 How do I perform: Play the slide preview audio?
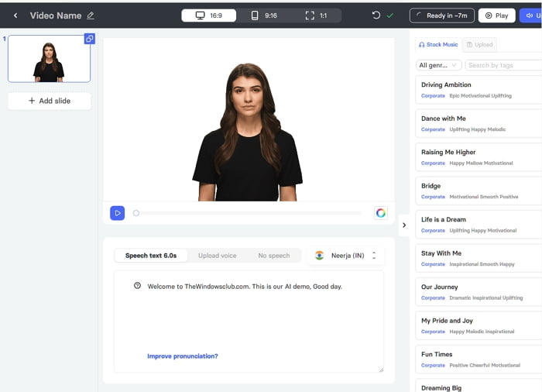[x=118, y=213]
